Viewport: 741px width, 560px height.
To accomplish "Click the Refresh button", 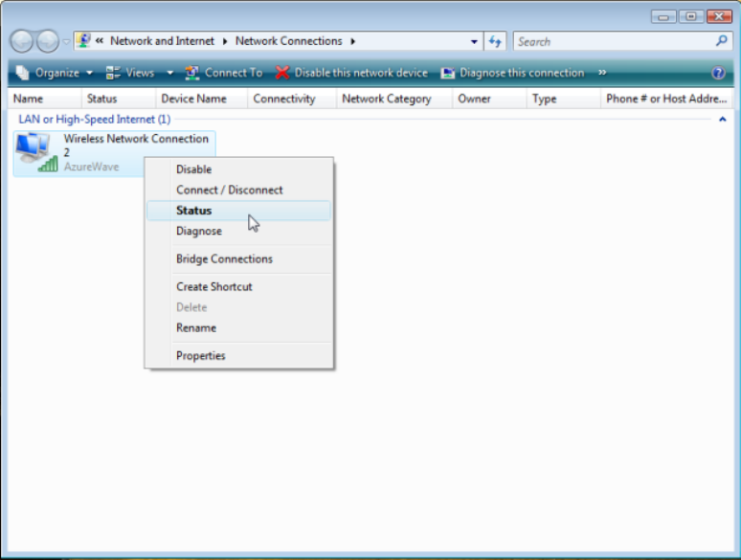I will click(x=495, y=41).
